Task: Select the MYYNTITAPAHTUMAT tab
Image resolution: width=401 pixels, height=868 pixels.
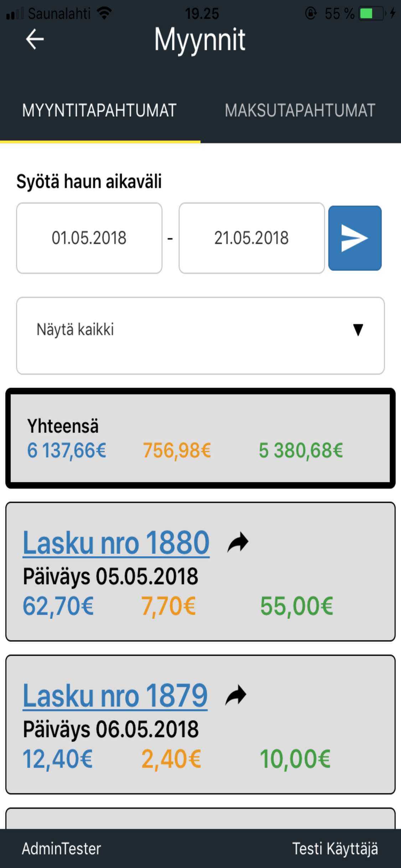Action: [99, 110]
